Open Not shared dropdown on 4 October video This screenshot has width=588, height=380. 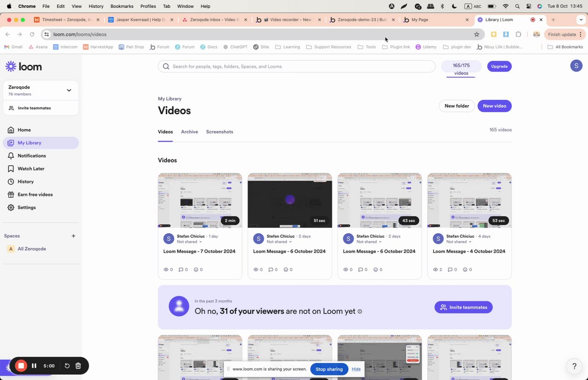(459, 242)
